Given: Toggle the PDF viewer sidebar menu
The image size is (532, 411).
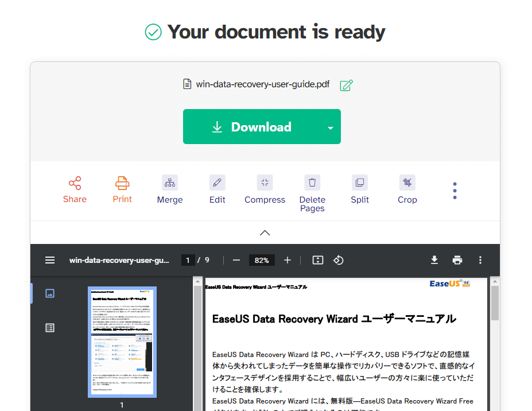Looking at the screenshot, I should click(x=50, y=260).
